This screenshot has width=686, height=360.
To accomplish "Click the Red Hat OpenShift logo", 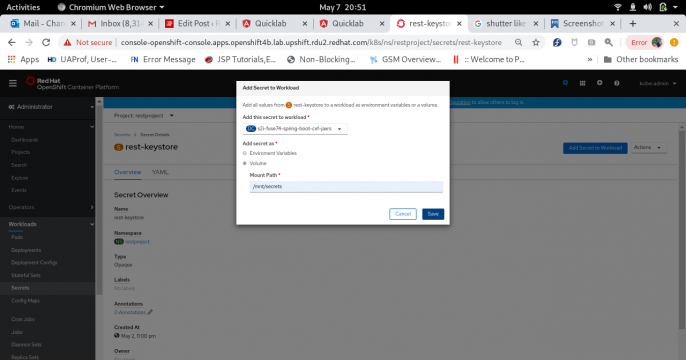I will (72, 83).
